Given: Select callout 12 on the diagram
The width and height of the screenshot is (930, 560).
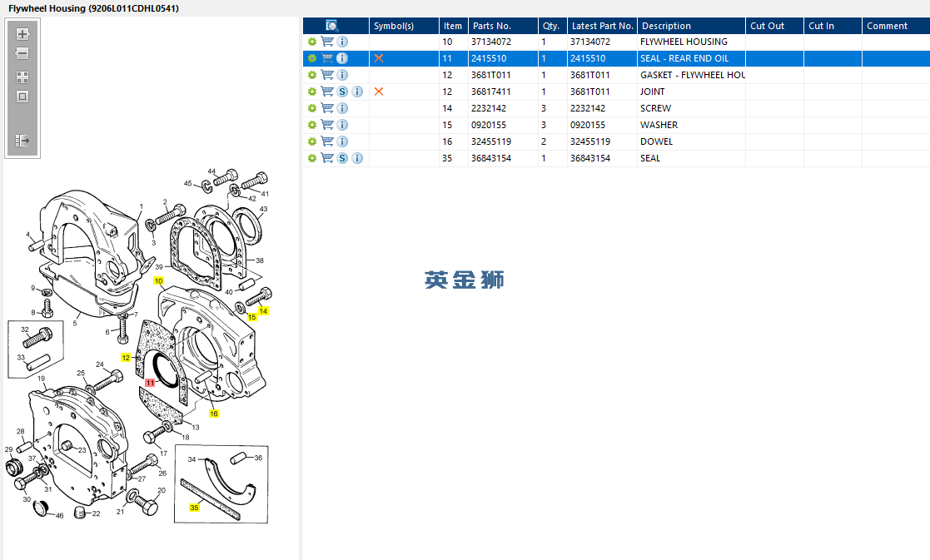Looking at the screenshot, I should [126, 357].
